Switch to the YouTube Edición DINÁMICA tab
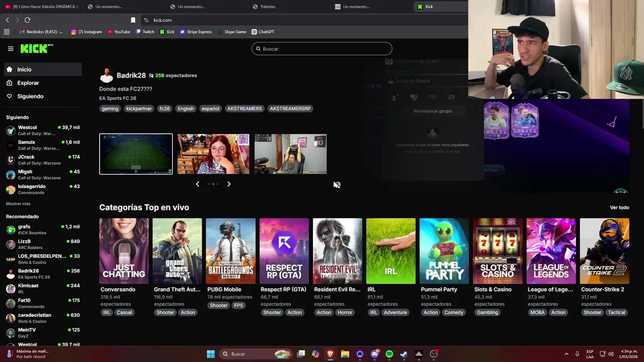The width and height of the screenshot is (644, 362). click(41, 7)
